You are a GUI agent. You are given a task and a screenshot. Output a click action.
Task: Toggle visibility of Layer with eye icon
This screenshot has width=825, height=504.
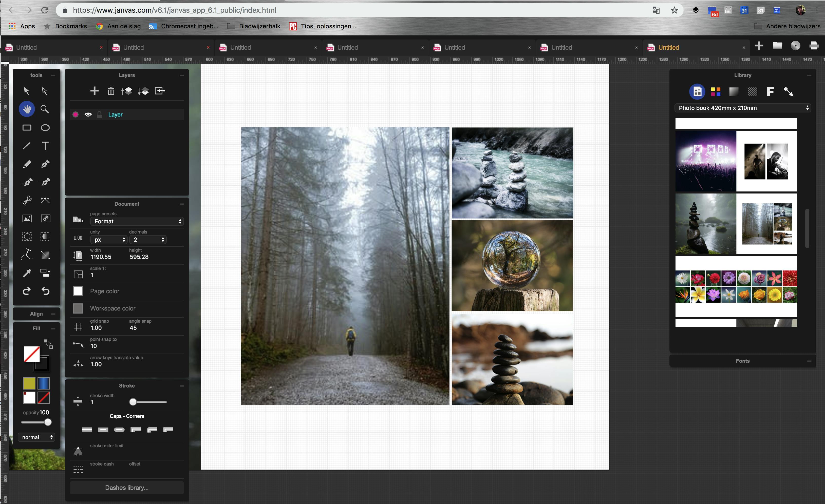click(88, 114)
